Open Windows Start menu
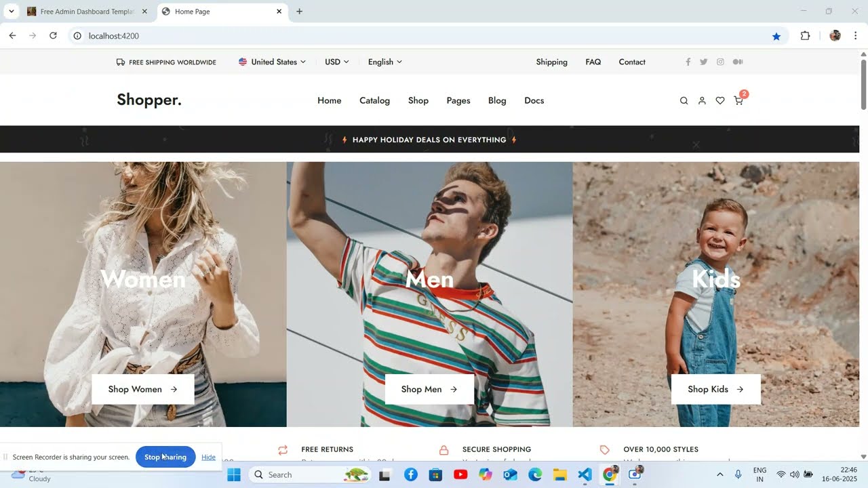868x488 pixels. pyautogui.click(x=234, y=474)
